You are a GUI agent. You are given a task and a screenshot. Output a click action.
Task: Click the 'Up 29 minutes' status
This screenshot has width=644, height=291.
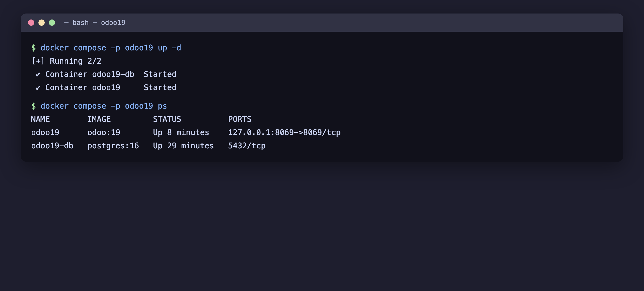tap(183, 146)
